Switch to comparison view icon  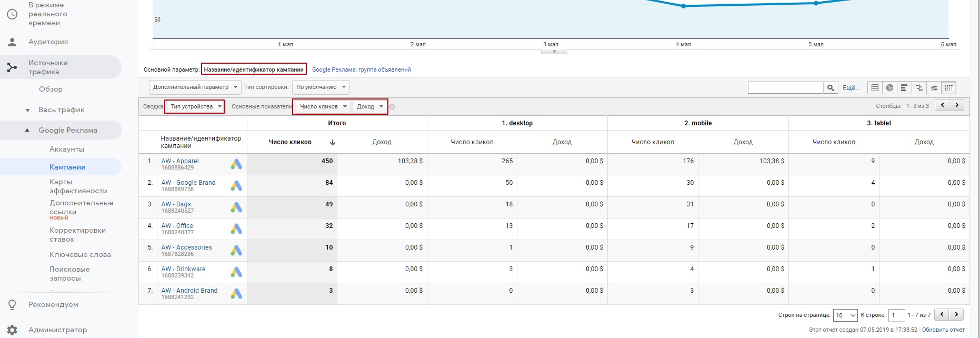(x=919, y=88)
